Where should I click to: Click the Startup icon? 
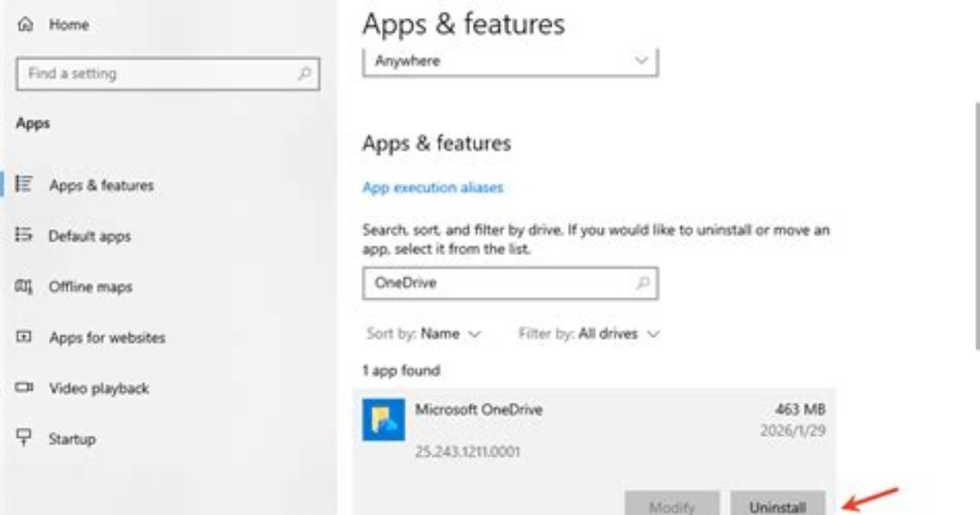click(x=24, y=437)
